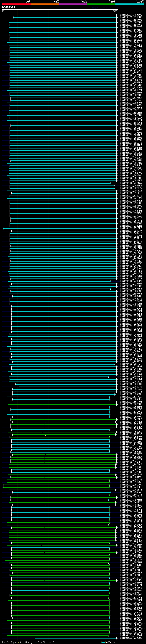Click the red 20% identity legend bar
Image resolution: width=146 pixels, height=644 pixels.
[16, 4]
